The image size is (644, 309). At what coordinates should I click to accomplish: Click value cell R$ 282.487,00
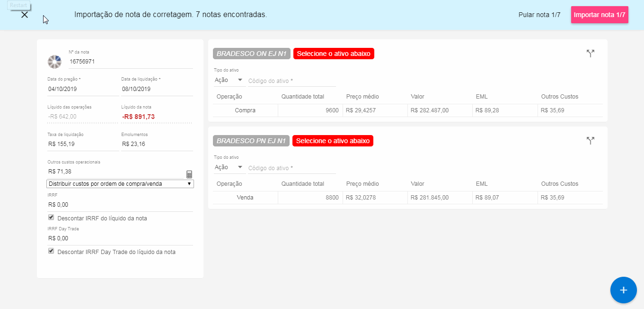pyautogui.click(x=440, y=110)
